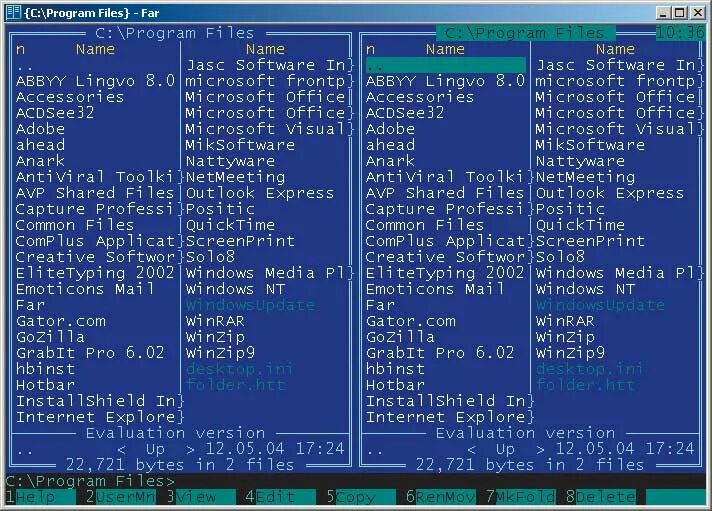Select 'Outlook Express' in the left panel
Viewport: 712px width, 511px height.
pos(260,193)
